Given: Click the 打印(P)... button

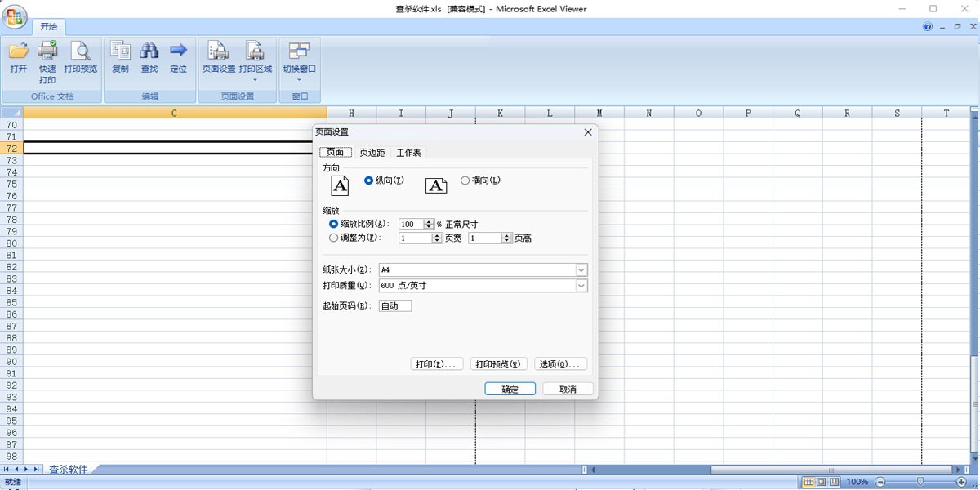Looking at the screenshot, I should [x=437, y=364].
